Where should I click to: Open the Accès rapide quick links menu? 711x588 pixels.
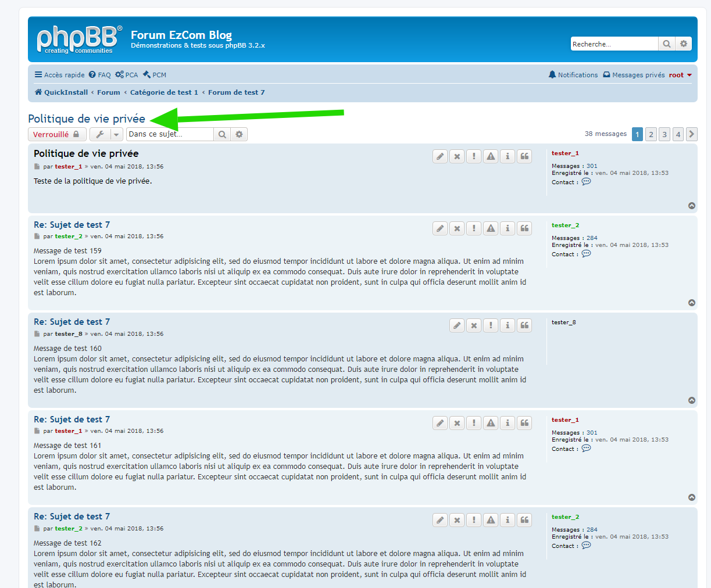(x=59, y=75)
